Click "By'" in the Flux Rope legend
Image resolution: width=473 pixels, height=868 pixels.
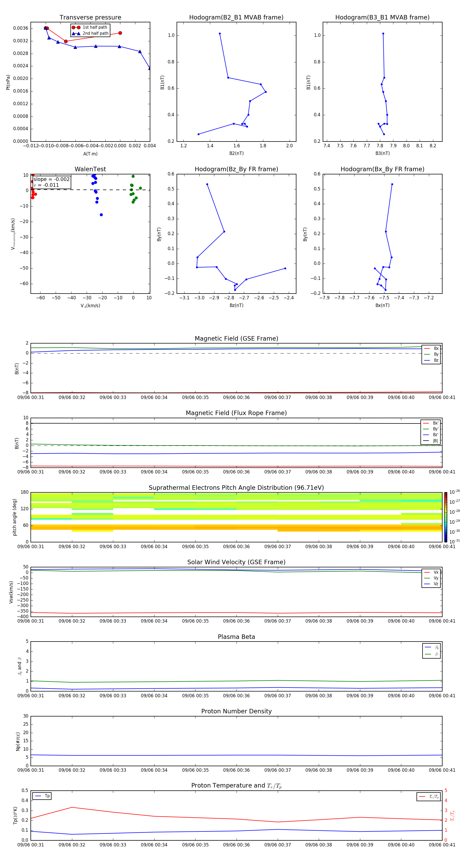(x=431, y=429)
